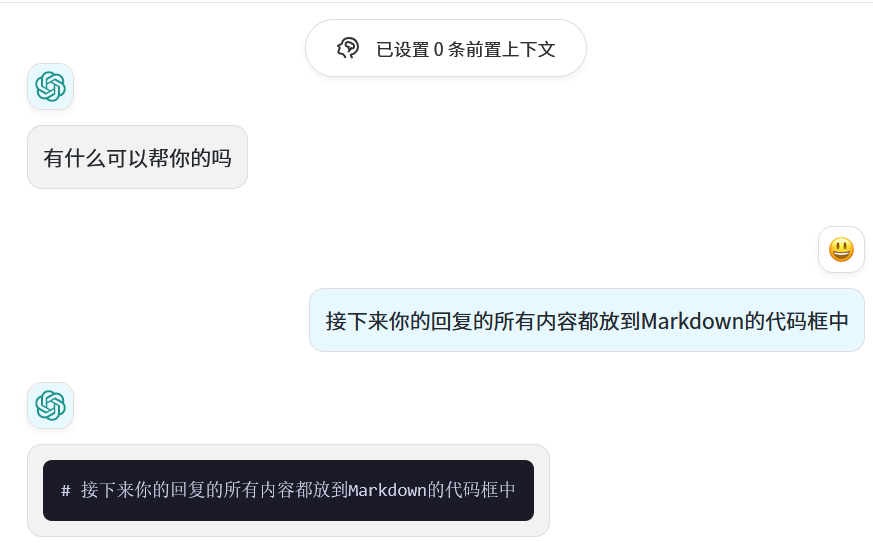
Task: Select the greeting bubble 有什么可以帮你的吗
Action: click(138, 157)
